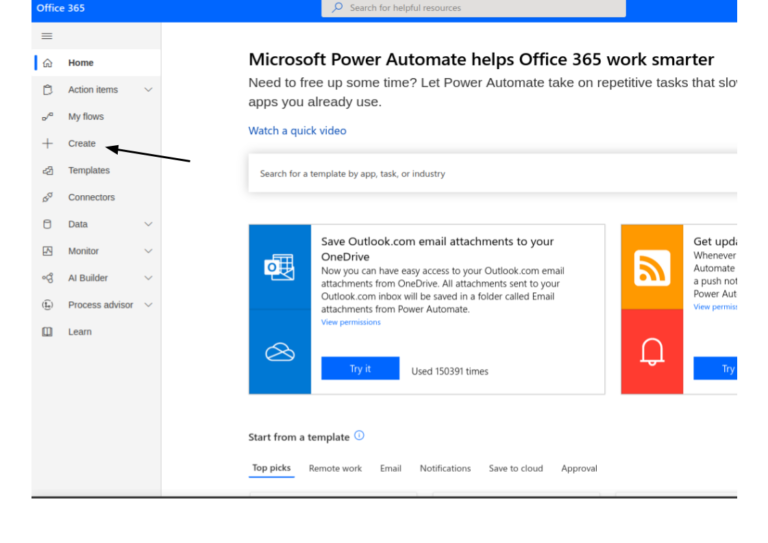Open Home in the sidebar

point(97,63)
